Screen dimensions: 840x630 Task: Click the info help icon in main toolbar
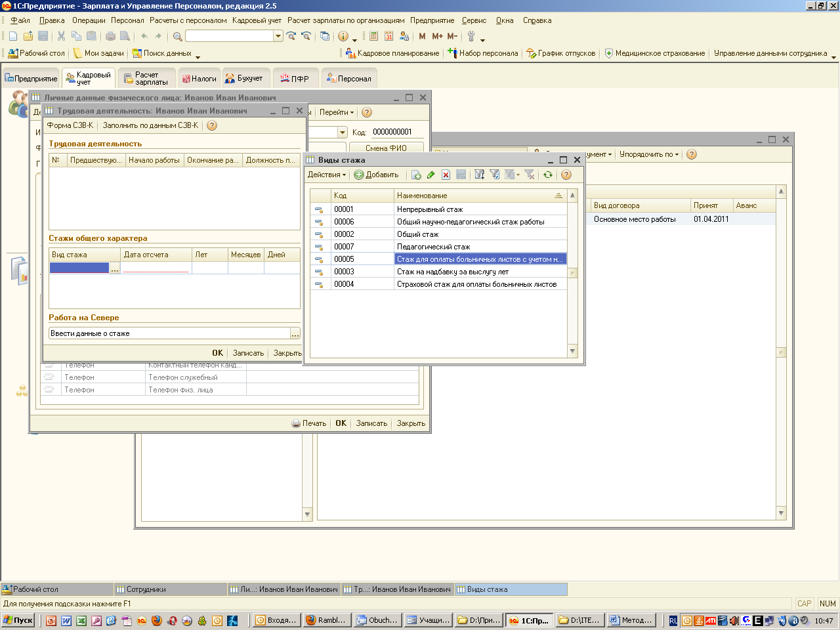(x=343, y=36)
